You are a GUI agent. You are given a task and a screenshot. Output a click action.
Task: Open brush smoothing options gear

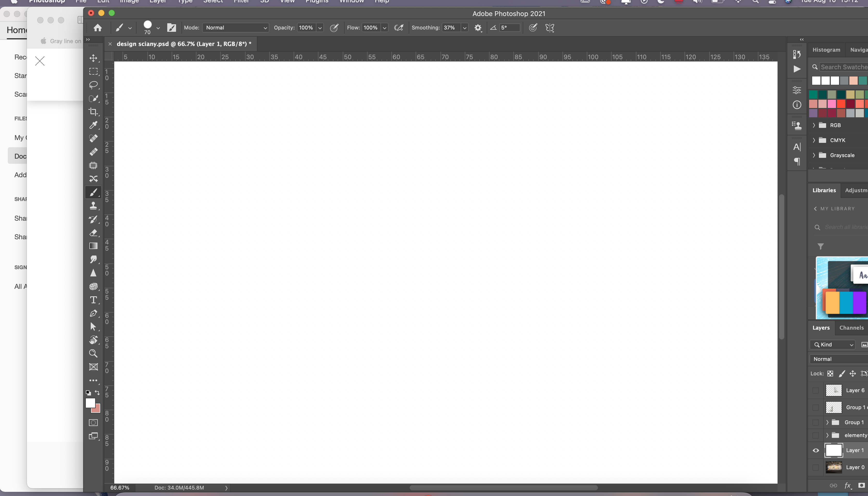point(478,28)
